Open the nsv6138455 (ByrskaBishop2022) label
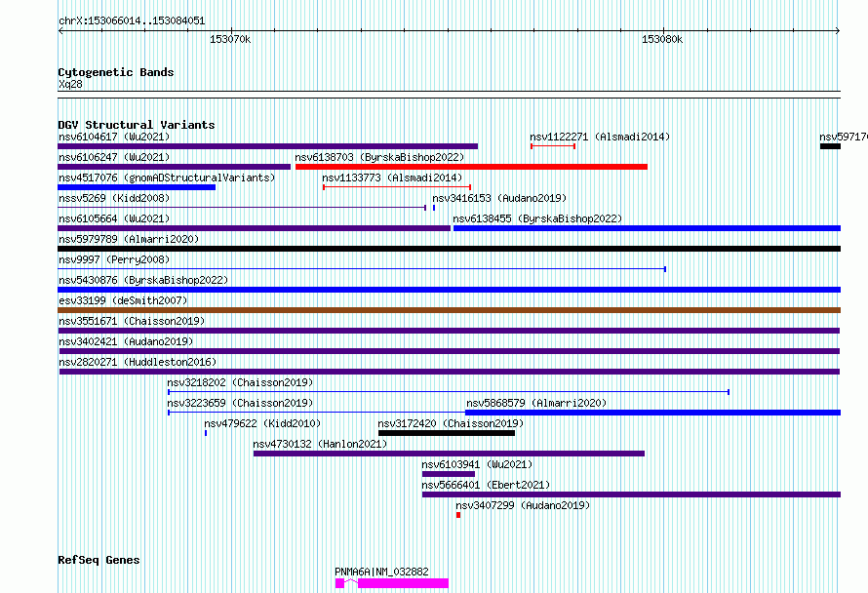 [537, 218]
